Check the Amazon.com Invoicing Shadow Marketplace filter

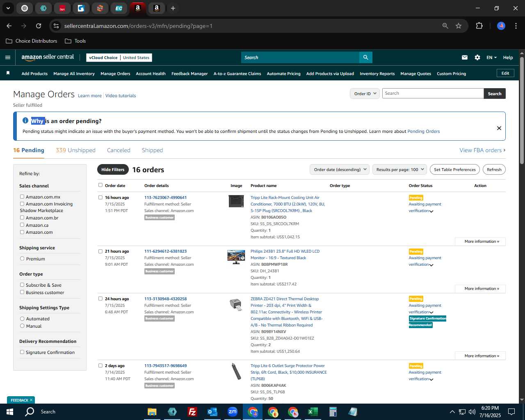point(22,204)
